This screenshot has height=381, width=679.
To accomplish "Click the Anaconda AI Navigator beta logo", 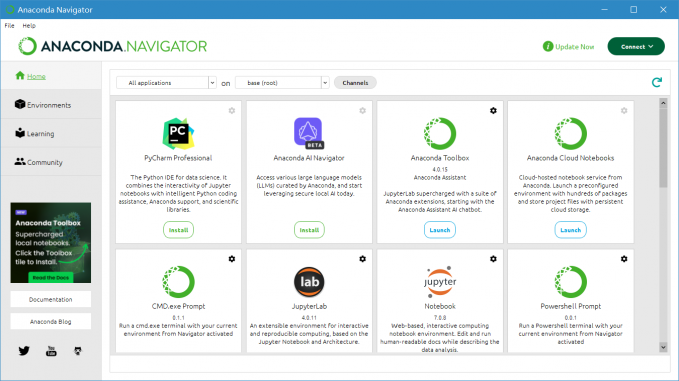I will (x=309, y=133).
